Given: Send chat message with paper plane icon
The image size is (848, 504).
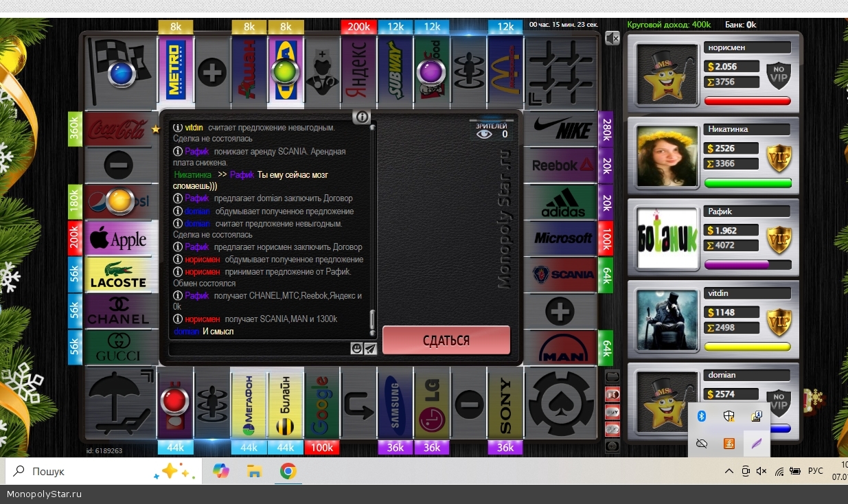Looking at the screenshot, I should (370, 349).
